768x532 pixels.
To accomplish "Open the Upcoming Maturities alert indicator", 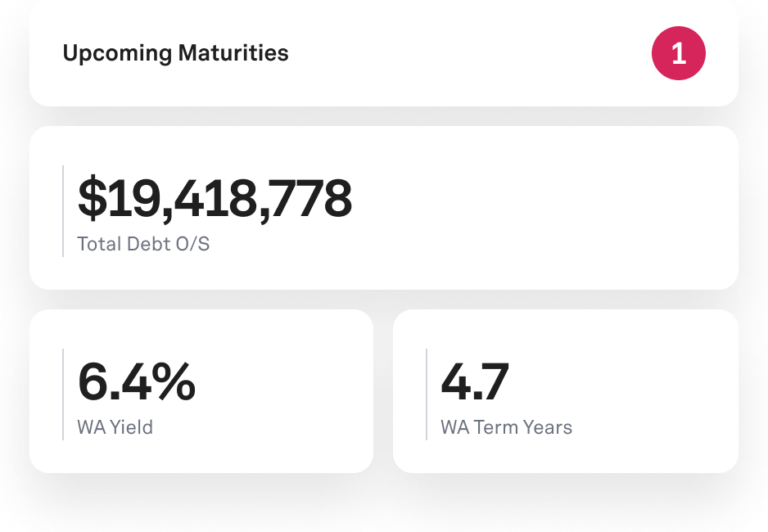I will [x=678, y=52].
